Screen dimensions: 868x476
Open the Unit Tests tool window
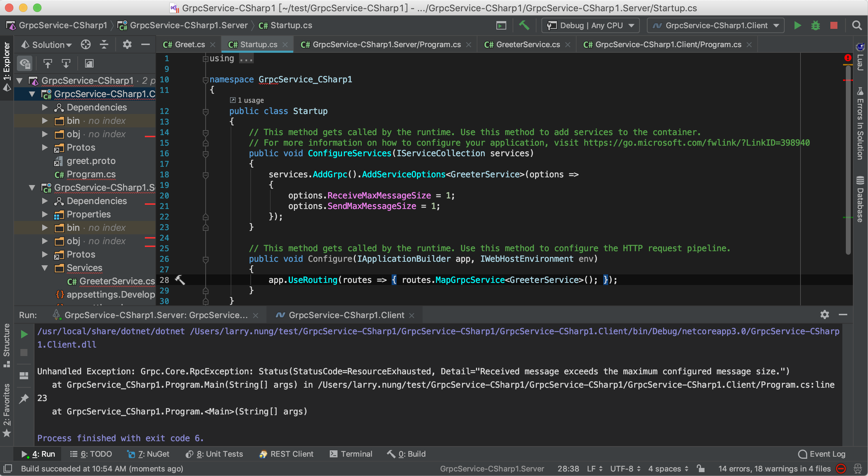(x=214, y=454)
